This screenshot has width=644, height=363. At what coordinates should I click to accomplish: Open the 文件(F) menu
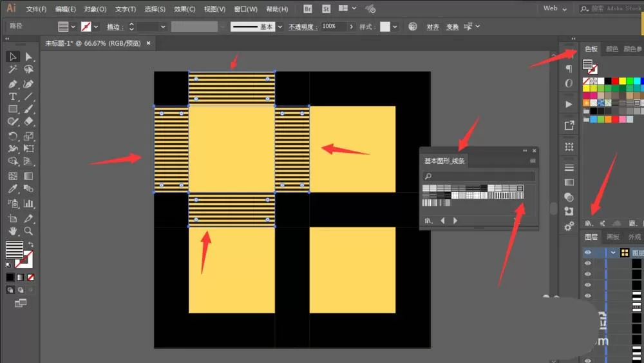tap(36, 9)
